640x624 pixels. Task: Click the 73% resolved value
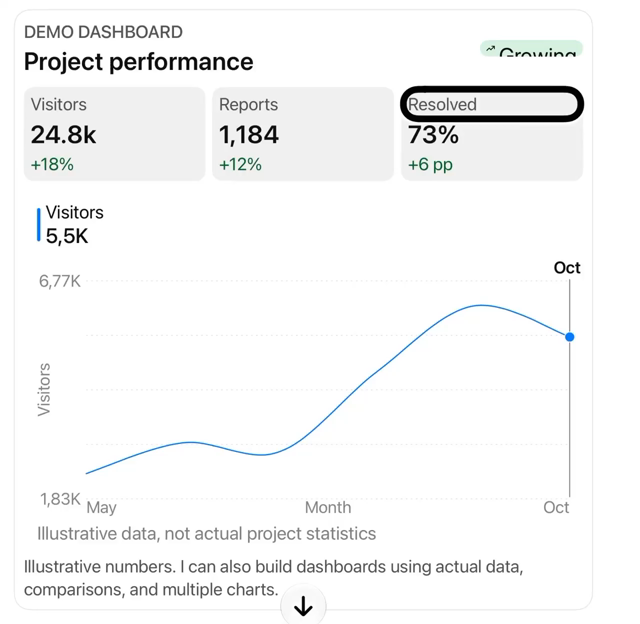433,135
